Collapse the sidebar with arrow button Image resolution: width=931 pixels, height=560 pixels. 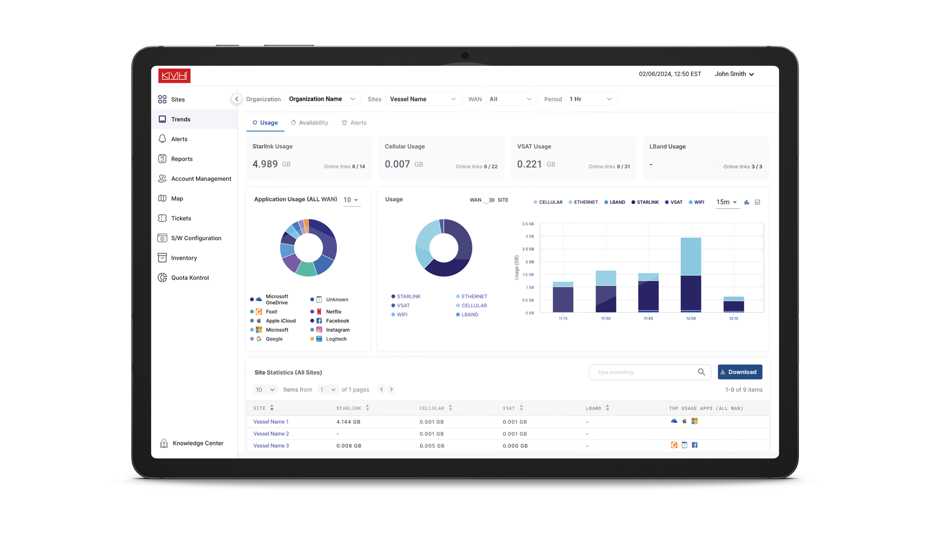tap(236, 99)
